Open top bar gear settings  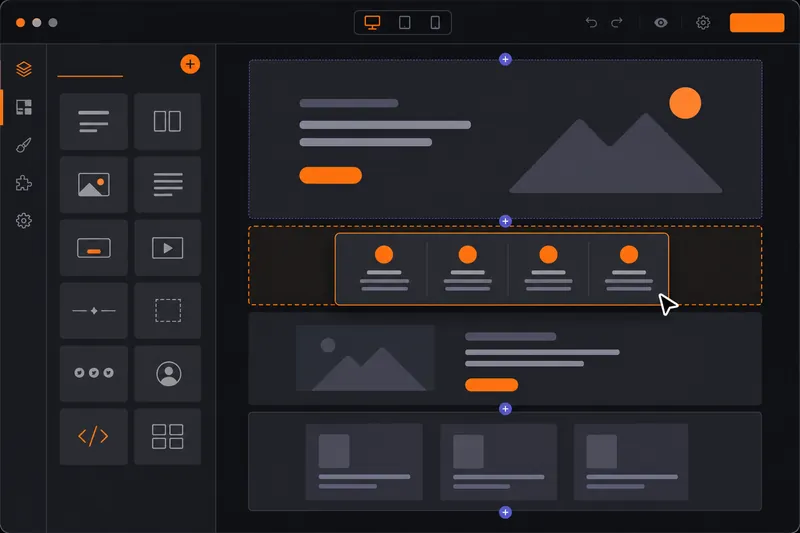pos(703,22)
